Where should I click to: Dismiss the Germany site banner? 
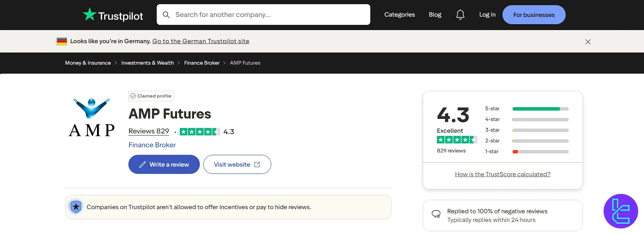(588, 42)
